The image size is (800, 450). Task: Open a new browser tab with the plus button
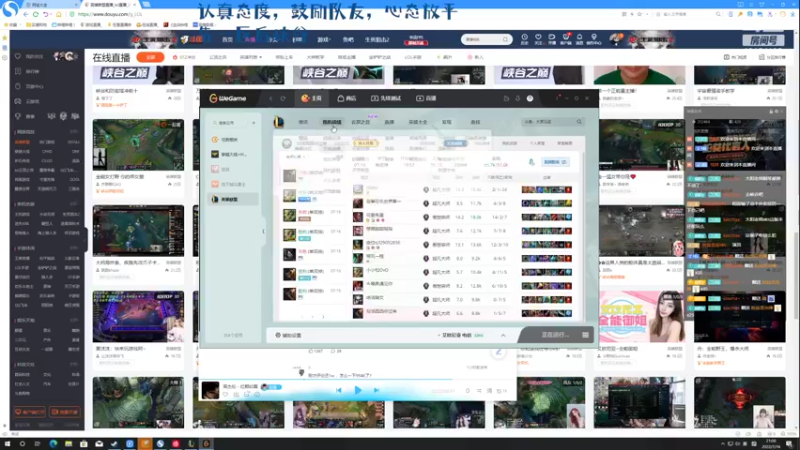click(146, 5)
